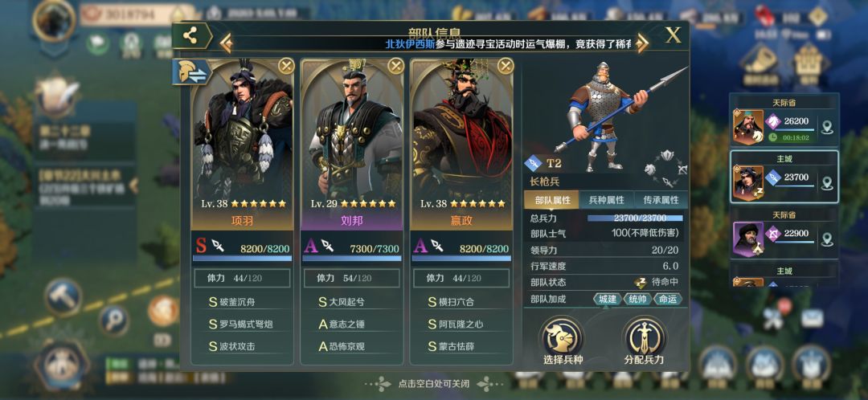868x400 pixels.
Task: Select the 部队属性 tab
Action: pyautogui.click(x=552, y=200)
